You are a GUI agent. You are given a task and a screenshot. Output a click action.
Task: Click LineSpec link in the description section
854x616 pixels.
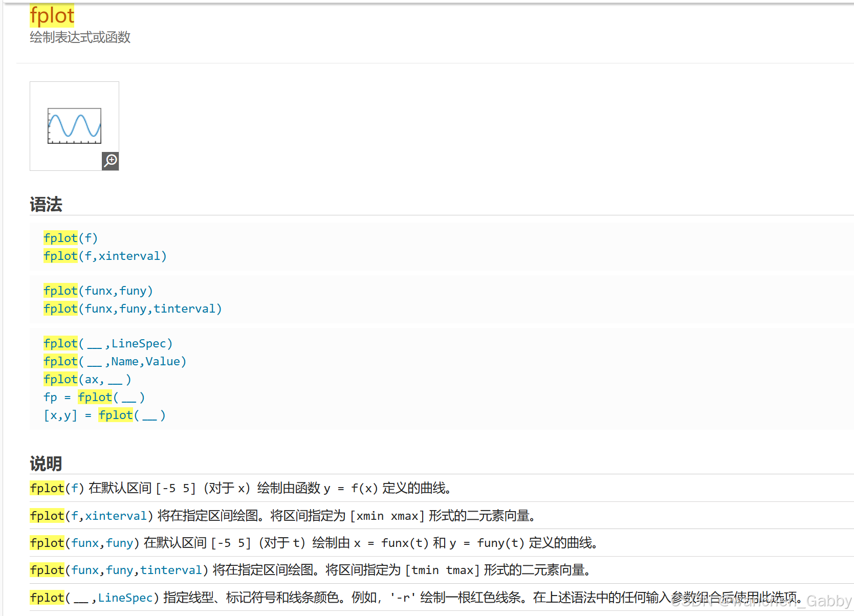pyautogui.click(x=125, y=598)
